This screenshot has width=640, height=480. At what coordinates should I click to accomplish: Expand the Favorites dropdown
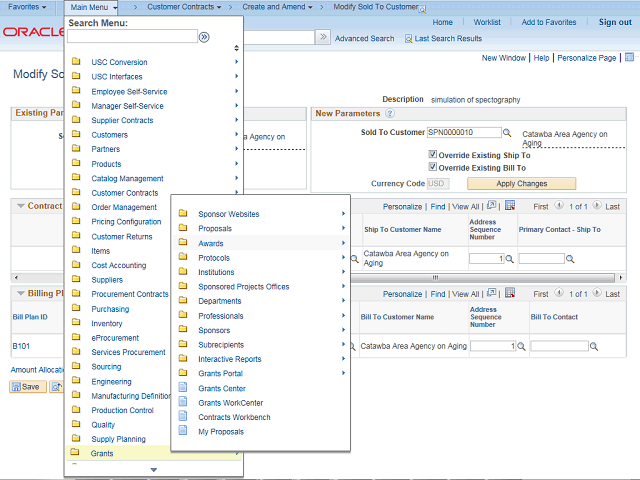27,7
